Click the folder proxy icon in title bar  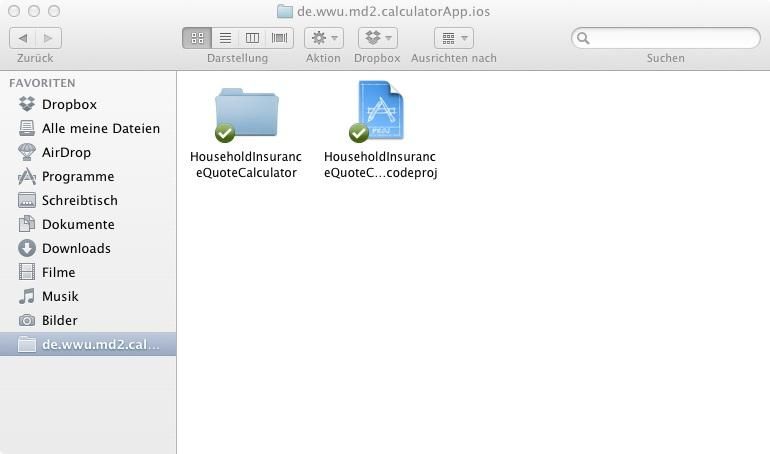pos(285,11)
